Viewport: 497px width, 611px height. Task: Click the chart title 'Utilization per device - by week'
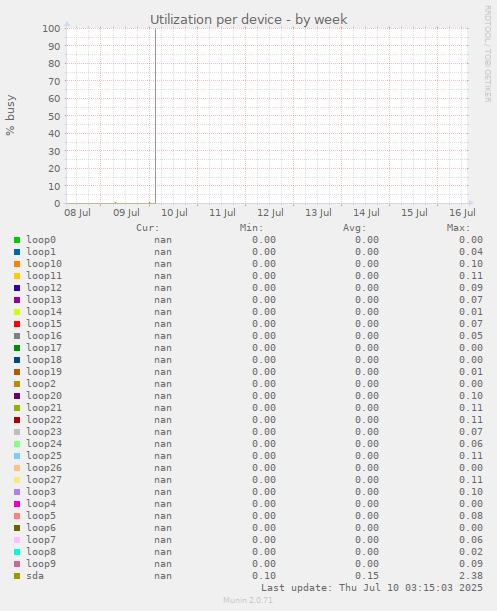pos(249,19)
